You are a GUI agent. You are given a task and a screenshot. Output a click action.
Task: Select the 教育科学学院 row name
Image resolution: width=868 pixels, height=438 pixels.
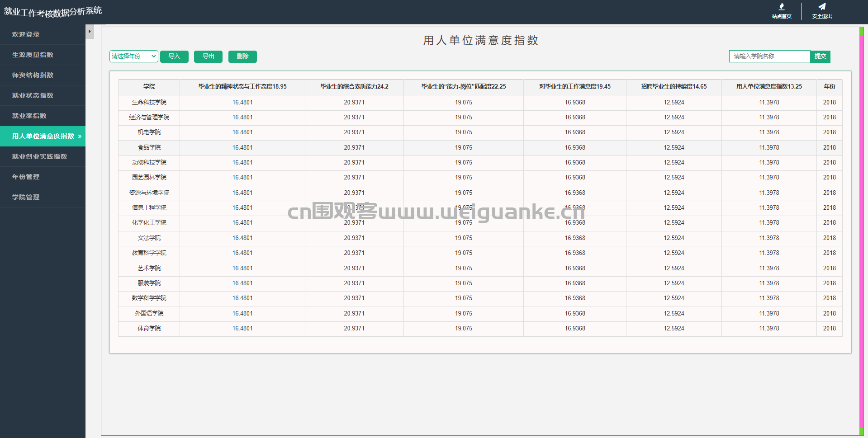(149, 253)
